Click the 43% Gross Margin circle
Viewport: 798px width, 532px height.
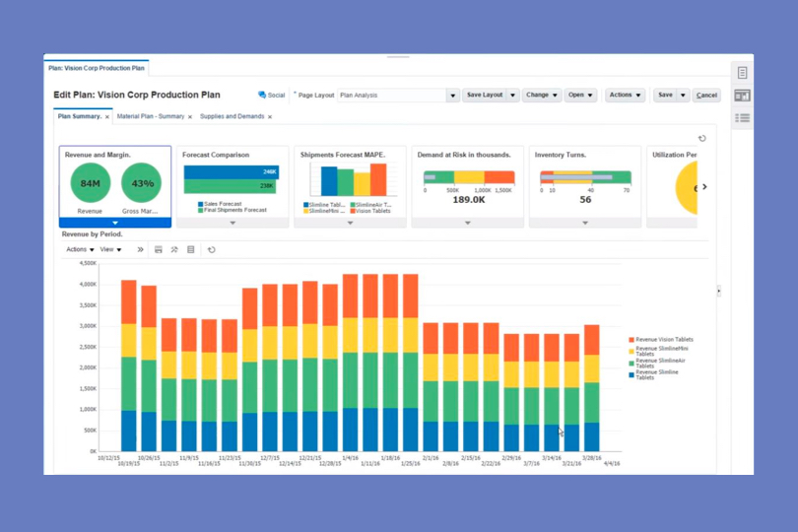click(142, 183)
